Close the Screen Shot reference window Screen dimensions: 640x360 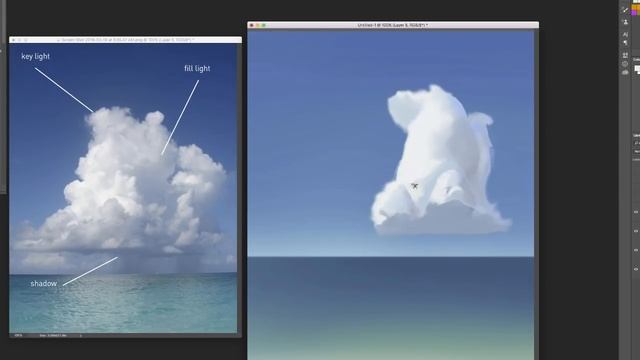click(13, 40)
